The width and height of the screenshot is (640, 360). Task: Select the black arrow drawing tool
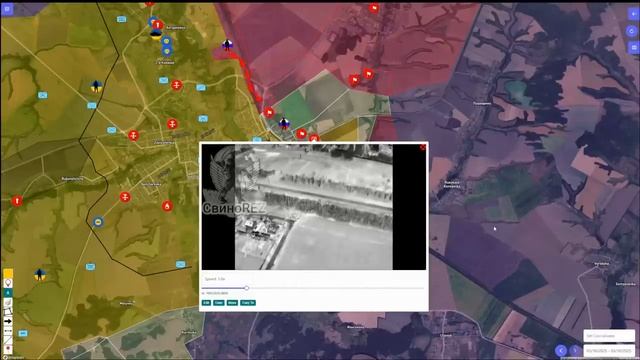tap(8, 321)
